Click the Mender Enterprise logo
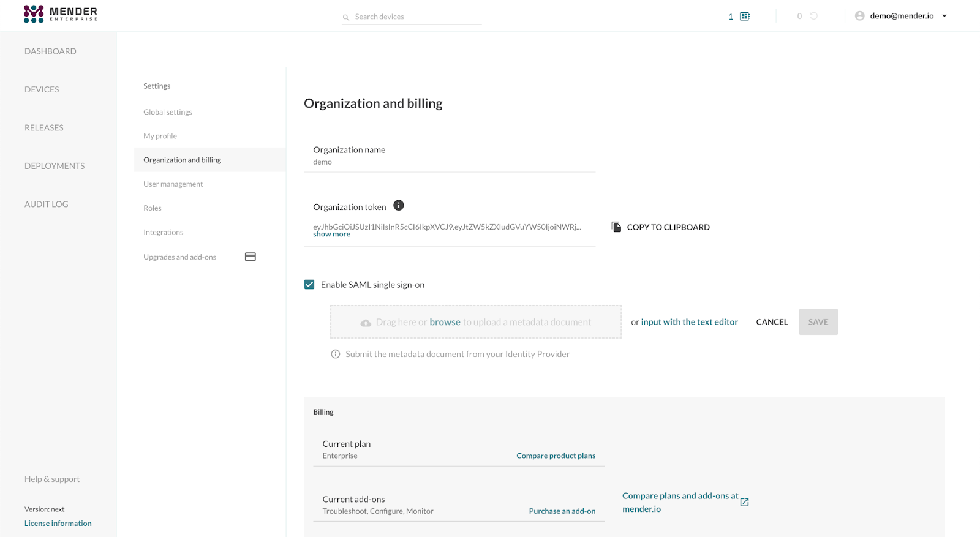 tap(60, 13)
